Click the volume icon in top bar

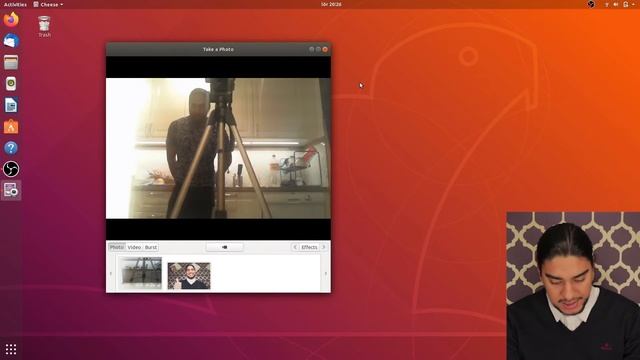[616, 4]
